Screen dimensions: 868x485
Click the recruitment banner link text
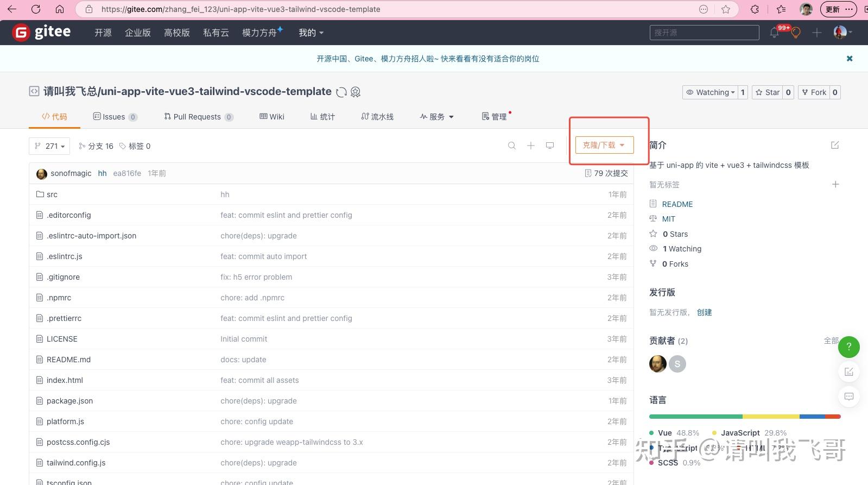click(x=428, y=59)
